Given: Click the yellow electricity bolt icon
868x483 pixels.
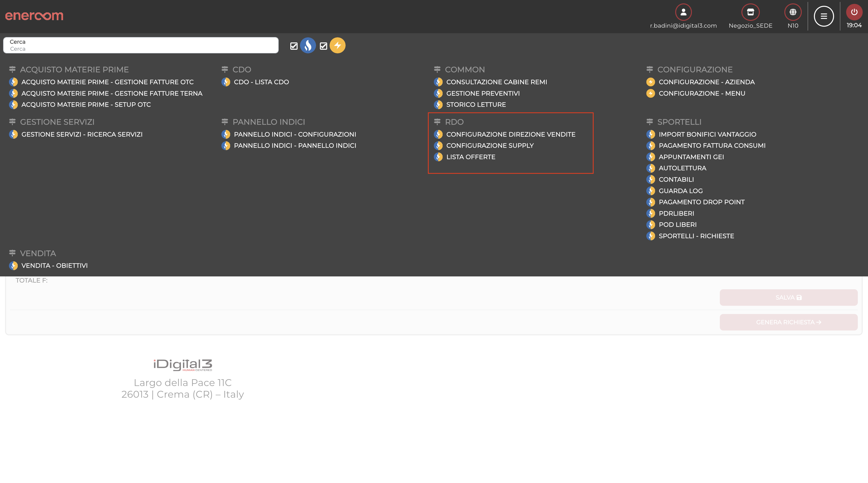Looking at the screenshot, I should coord(337,46).
